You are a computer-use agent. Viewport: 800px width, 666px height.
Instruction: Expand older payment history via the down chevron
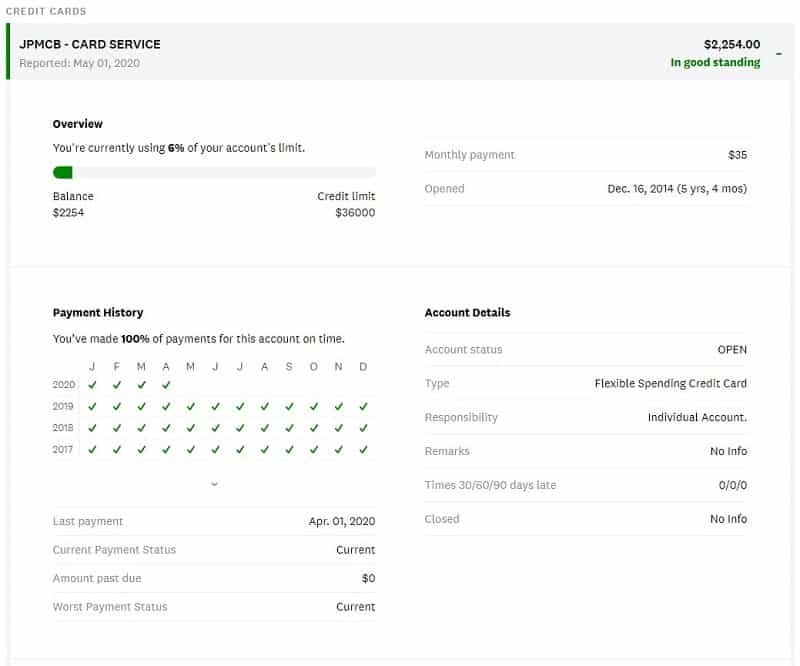pos(213,483)
